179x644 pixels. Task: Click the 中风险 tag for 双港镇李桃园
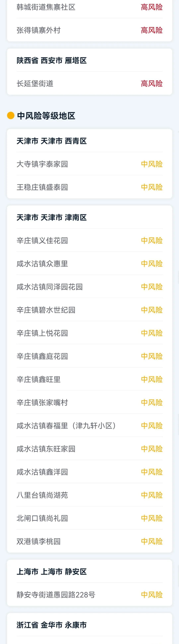coord(151,542)
